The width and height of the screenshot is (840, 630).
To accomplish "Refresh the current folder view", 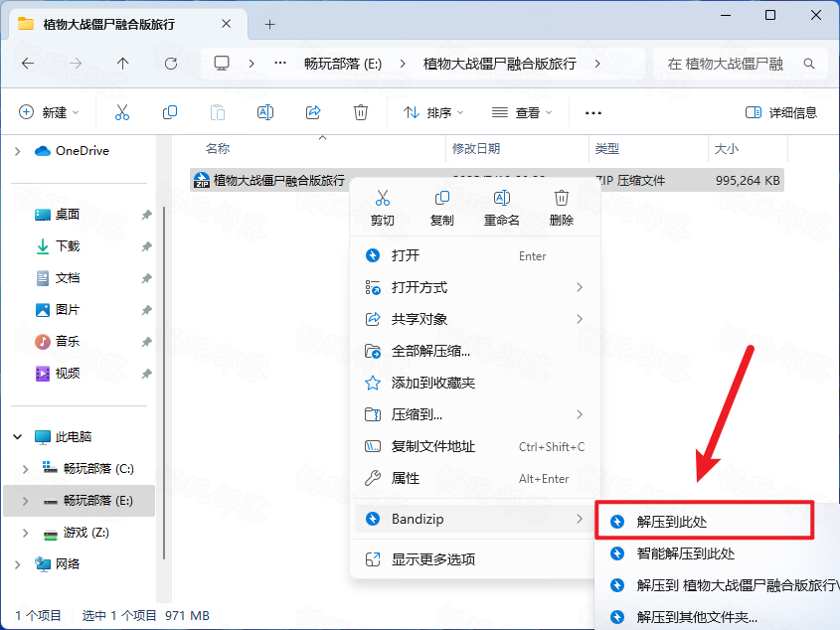I will point(171,64).
